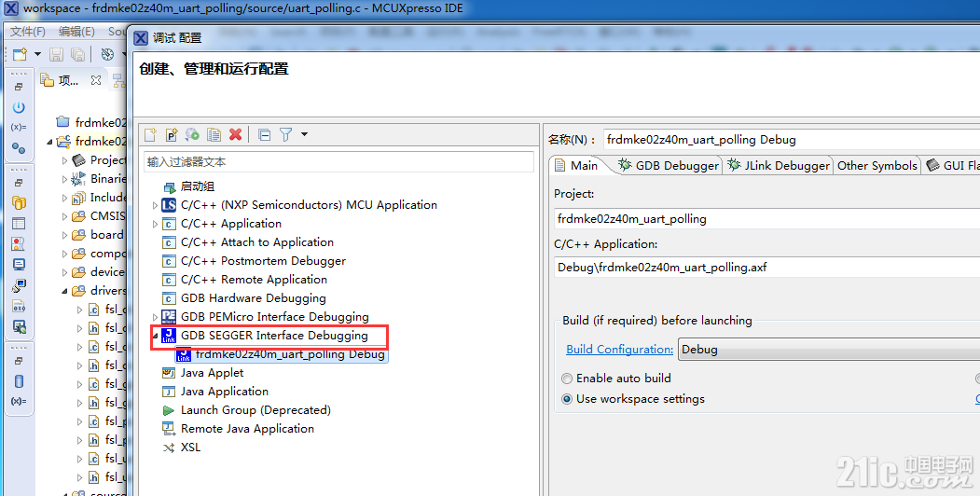Click the power icon in the left sidebar
Screen dimensions: 980x496
pos(19,107)
